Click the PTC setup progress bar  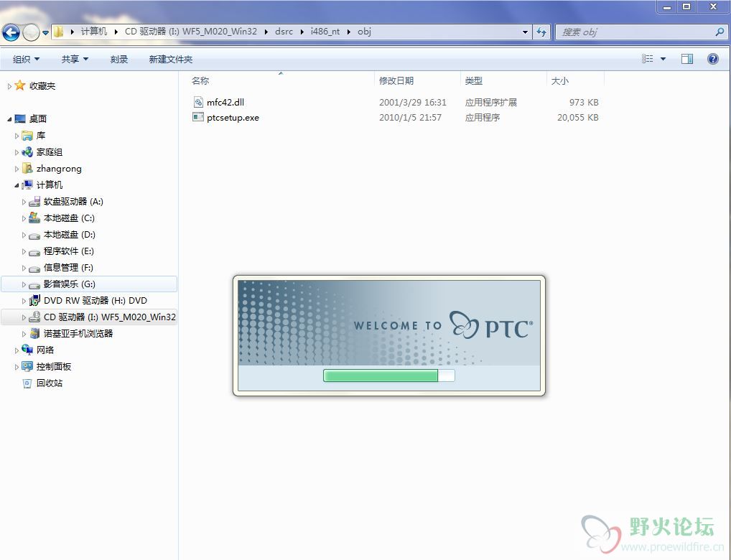388,375
